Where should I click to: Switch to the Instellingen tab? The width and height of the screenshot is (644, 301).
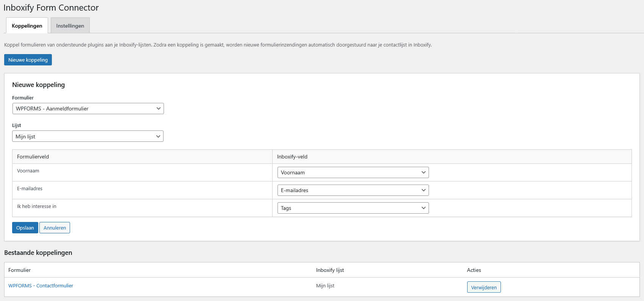(70, 26)
